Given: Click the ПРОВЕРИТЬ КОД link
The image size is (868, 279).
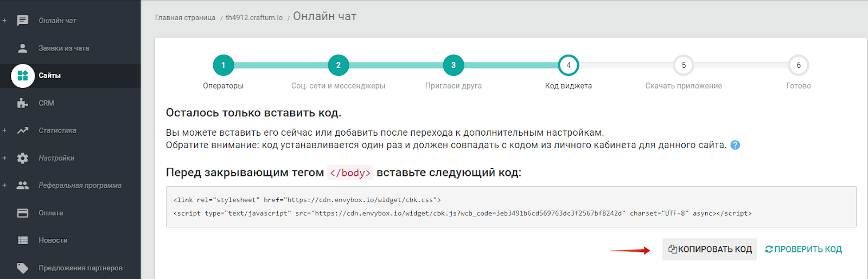Looking at the screenshot, I should [x=803, y=249].
